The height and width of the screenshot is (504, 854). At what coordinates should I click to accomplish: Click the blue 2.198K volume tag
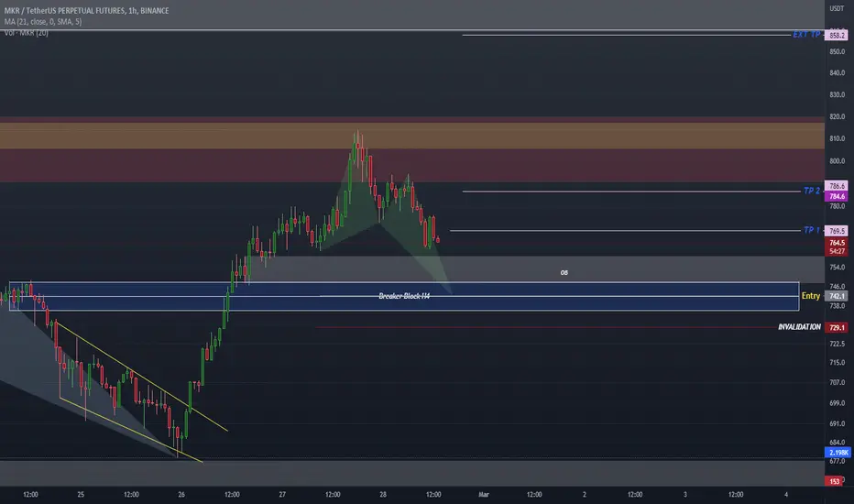tap(838, 453)
